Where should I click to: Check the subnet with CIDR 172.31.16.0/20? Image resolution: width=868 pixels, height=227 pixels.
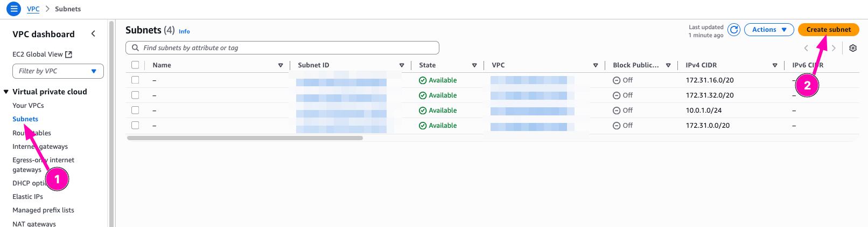(135, 80)
